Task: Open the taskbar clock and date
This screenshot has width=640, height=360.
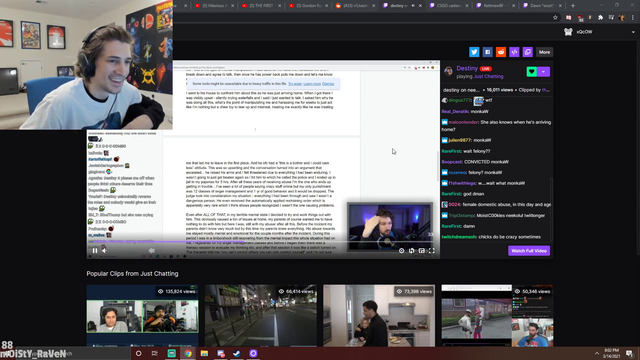Action: coord(611,353)
